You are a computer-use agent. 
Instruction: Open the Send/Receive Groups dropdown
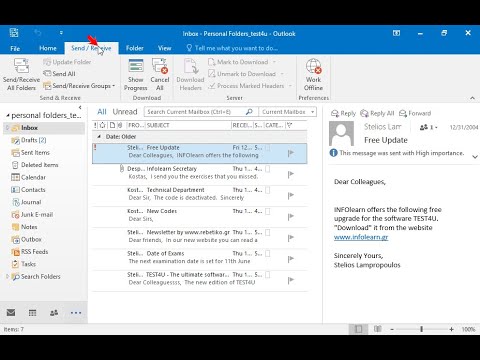[79, 86]
